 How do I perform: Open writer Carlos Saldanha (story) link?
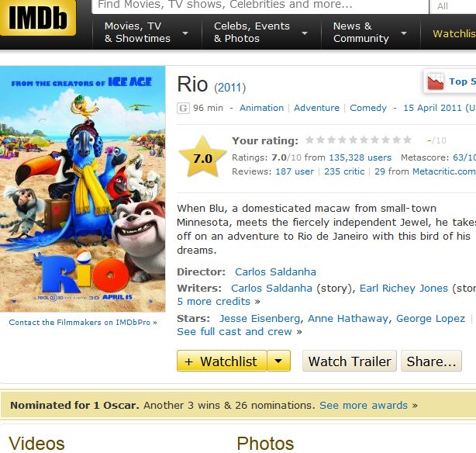coord(271,288)
